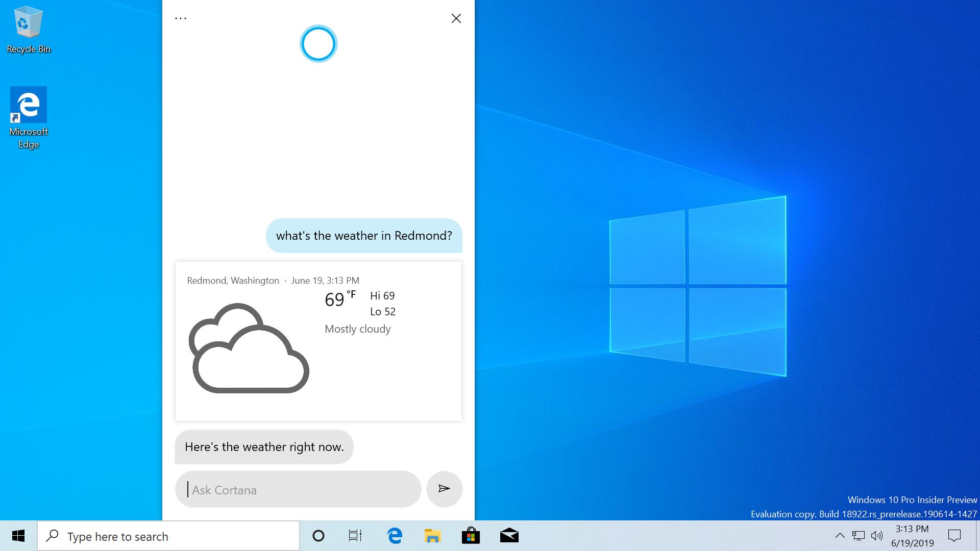The height and width of the screenshot is (551, 980).
Task: Open the Action Center notifications
Action: [954, 536]
